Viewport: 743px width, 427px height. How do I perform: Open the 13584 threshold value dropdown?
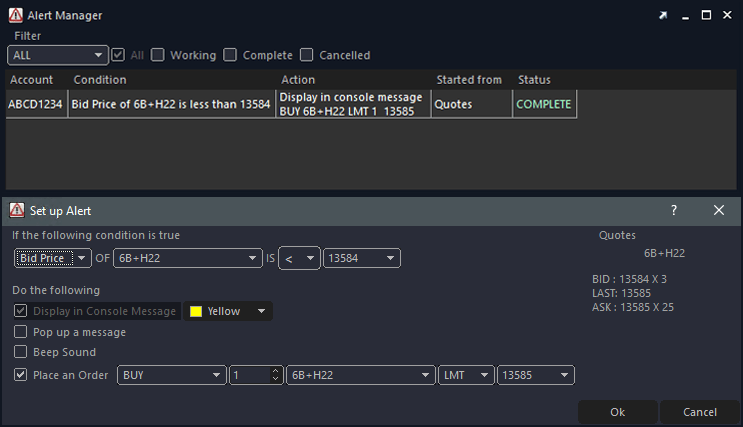coord(362,258)
